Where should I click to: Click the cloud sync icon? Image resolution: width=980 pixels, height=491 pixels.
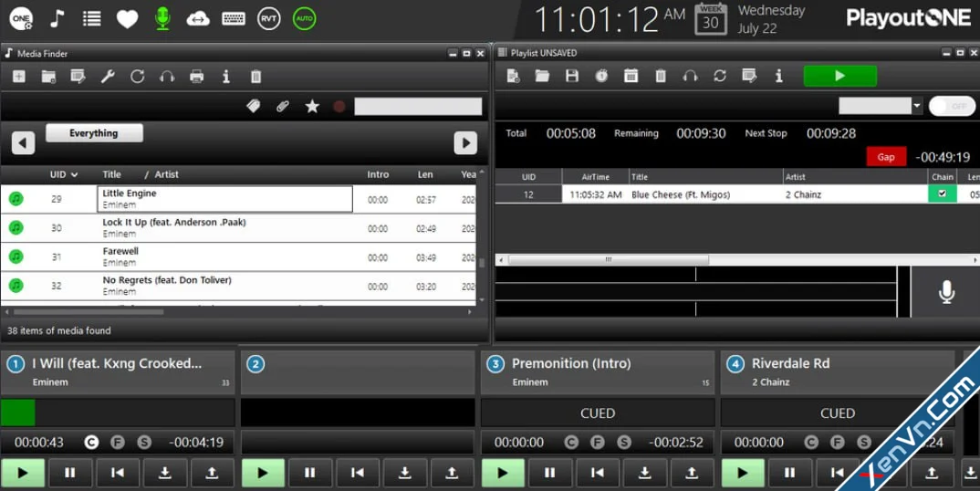(x=198, y=19)
